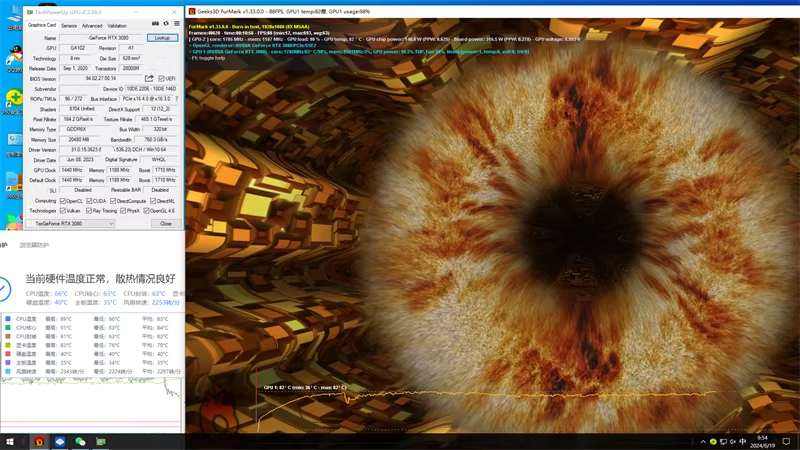Screen dimensions: 800x450
Task: Open the notification center icon
Action: pos(786,442)
